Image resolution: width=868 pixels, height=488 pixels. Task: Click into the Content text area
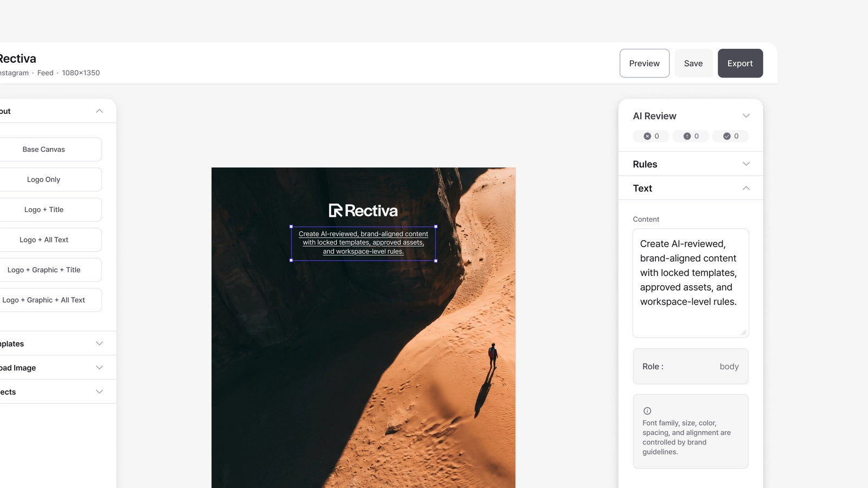691,283
